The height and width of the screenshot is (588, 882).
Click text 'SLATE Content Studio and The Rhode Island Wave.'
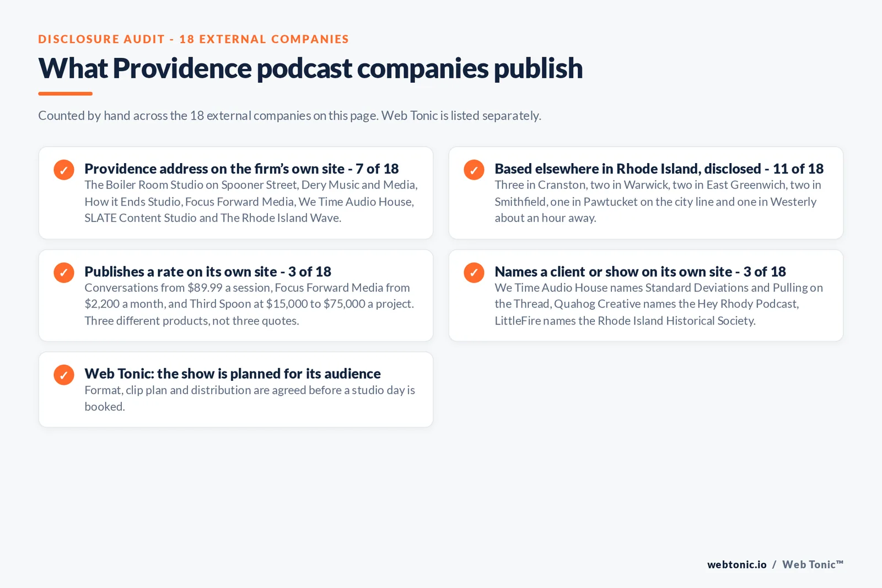(213, 218)
